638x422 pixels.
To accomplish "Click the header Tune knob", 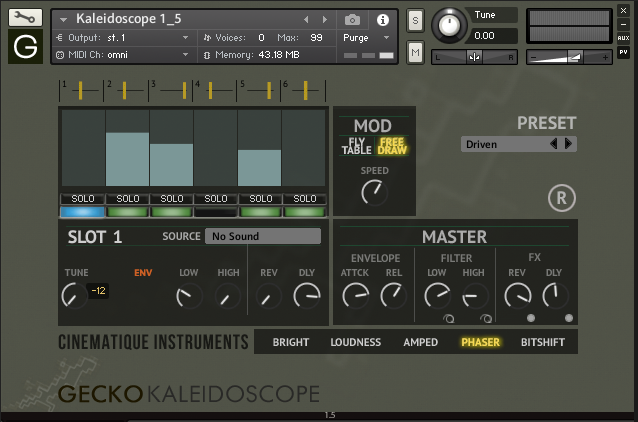I will pyautogui.click(x=449, y=26).
